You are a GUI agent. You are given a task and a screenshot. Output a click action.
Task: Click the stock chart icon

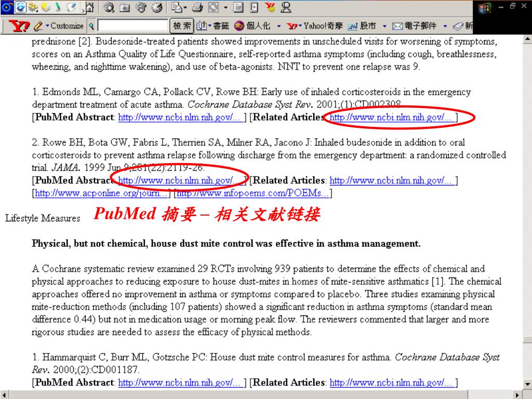[353, 26]
